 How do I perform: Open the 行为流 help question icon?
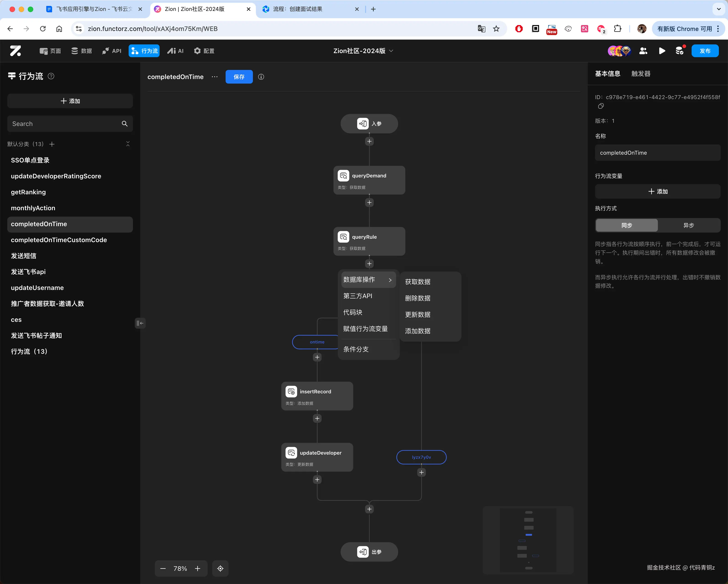51,76
